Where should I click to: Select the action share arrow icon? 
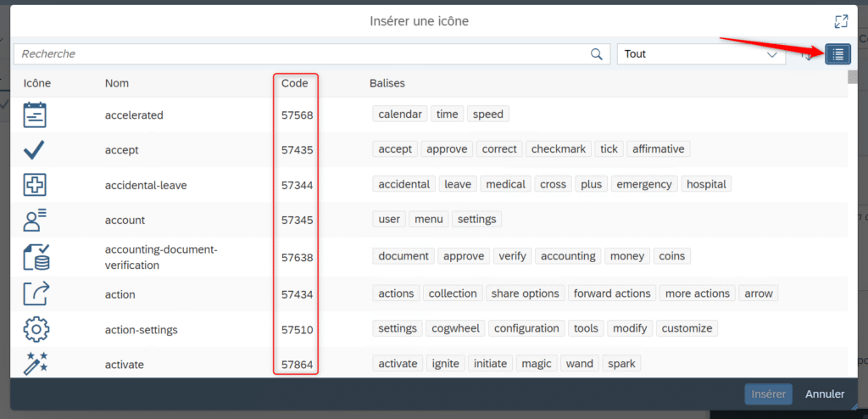pos(36,293)
